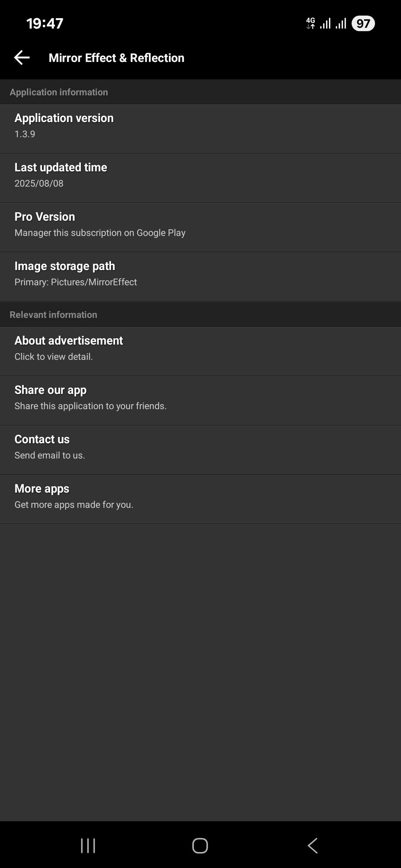Tap the Mirror Effect & Reflection title
The height and width of the screenshot is (868, 401).
117,58
